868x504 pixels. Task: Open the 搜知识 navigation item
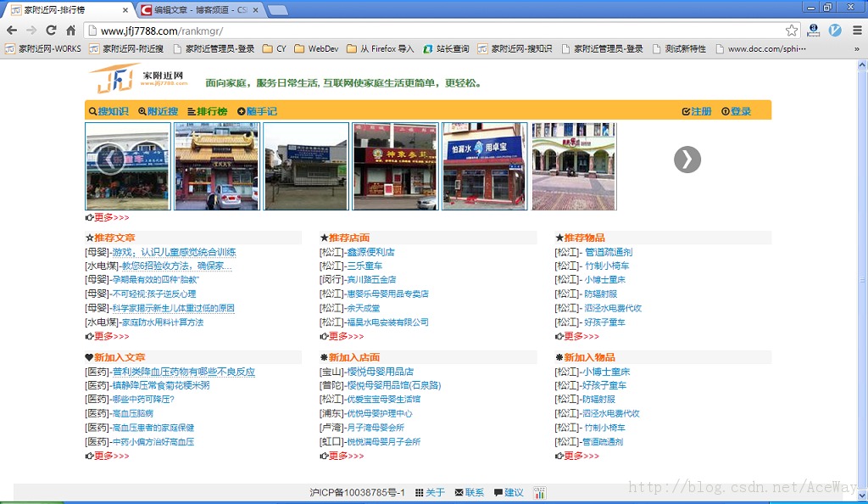[x=108, y=111]
